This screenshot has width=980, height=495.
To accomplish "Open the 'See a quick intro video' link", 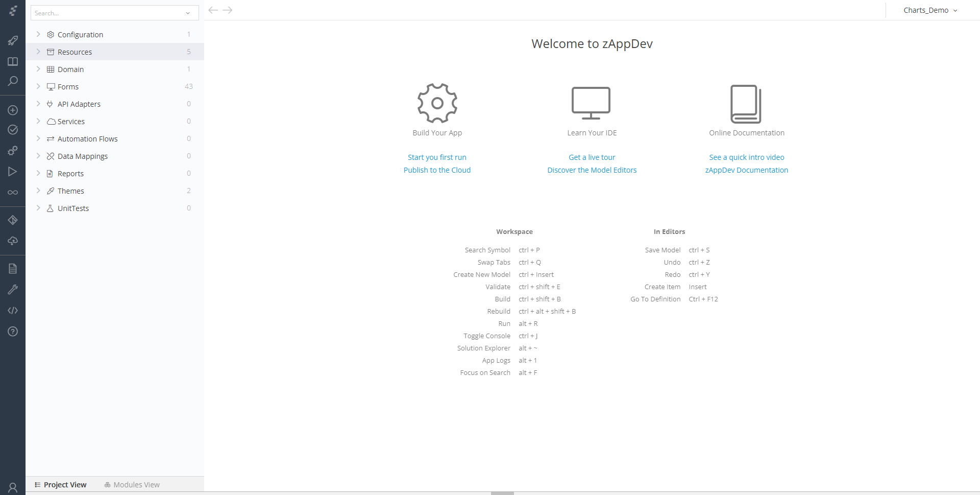I will [746, 157].
